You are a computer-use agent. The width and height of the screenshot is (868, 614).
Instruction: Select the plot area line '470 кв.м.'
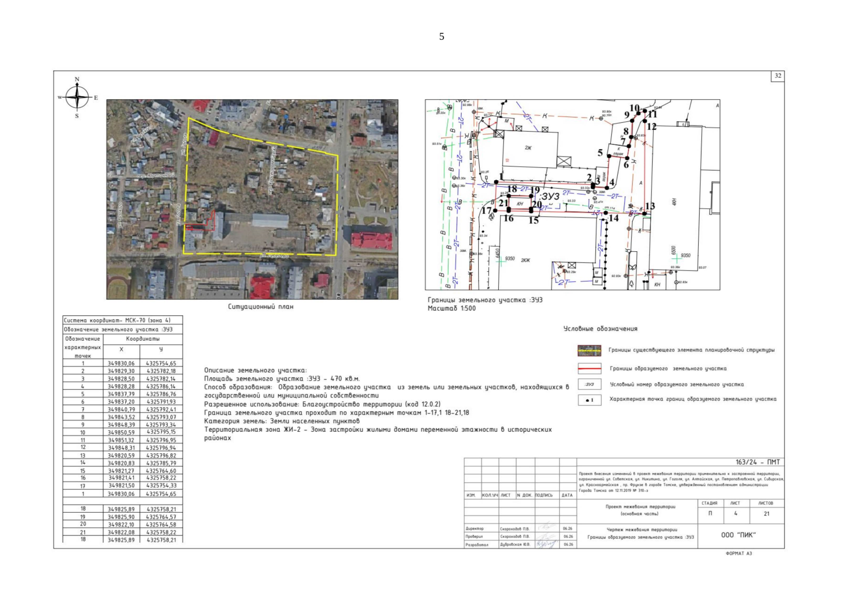coord(282,379)
